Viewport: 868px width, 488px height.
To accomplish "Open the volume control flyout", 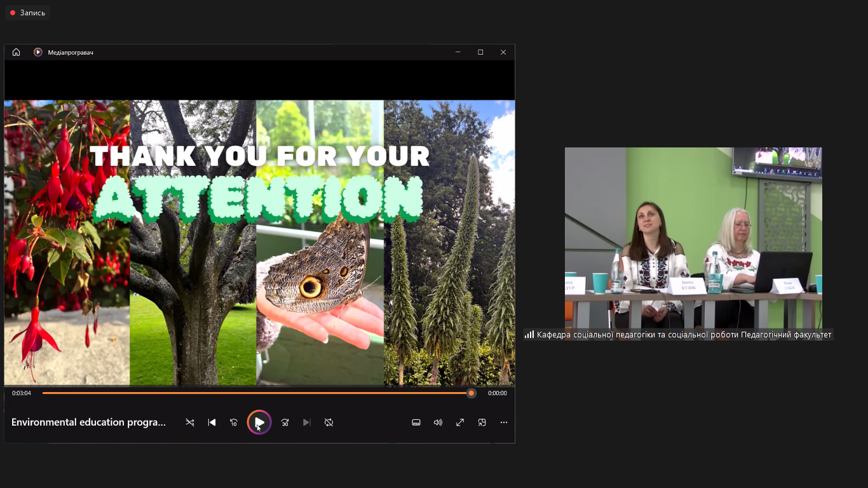I will coord(438,423).
